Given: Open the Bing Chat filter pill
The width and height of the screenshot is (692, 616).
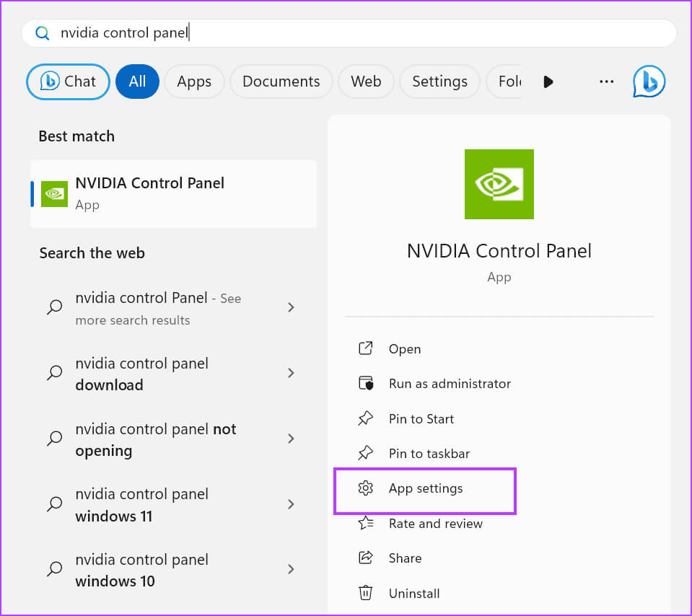Looking at the screenshot, I should point(68,82).
